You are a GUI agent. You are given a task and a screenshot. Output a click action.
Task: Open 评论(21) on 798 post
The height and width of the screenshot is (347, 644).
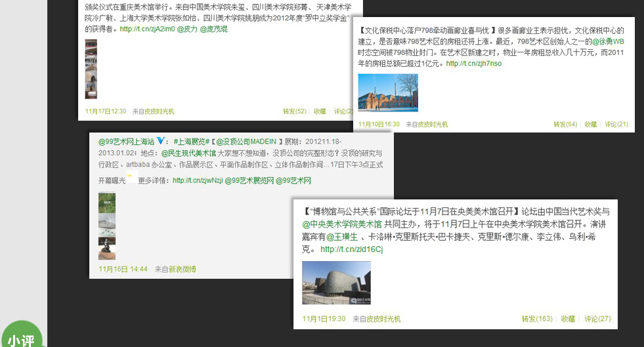[x=616, y=124]
